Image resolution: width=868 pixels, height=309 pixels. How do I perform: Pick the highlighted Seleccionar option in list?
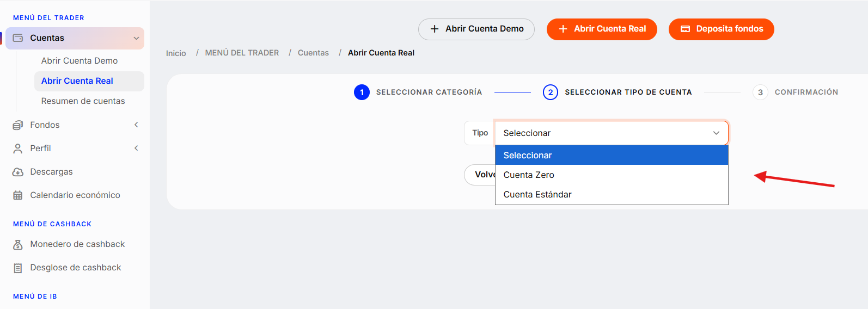(612, 155)
